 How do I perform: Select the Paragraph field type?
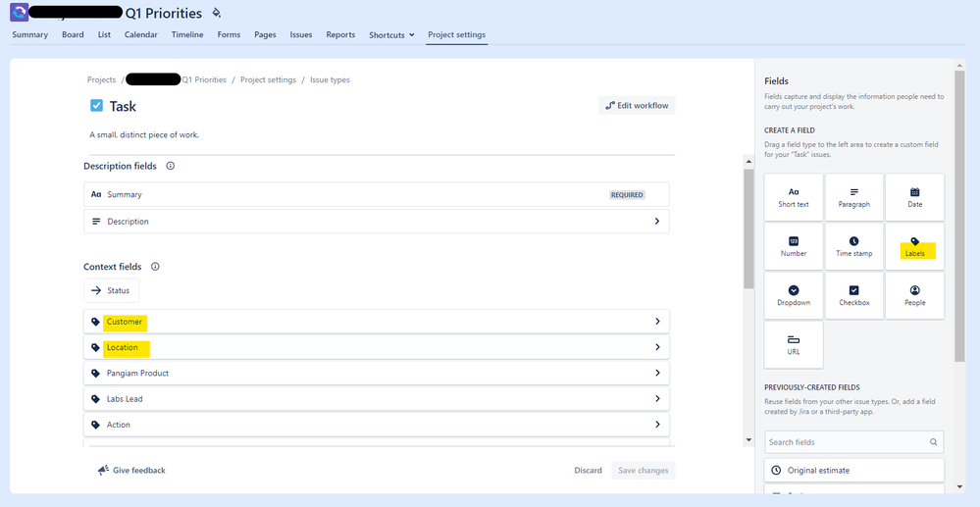click(x=854, y=197)
